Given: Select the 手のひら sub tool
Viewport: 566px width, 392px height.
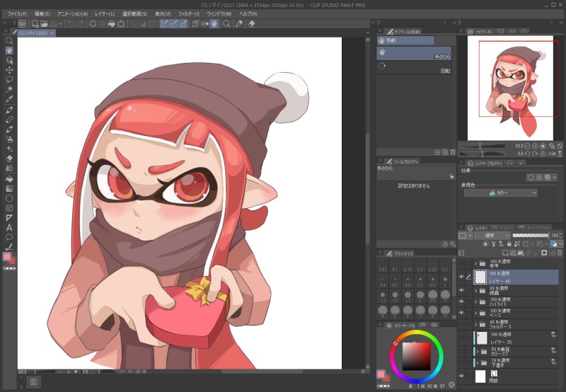Looking at the screenshot, I should [414, 53].
